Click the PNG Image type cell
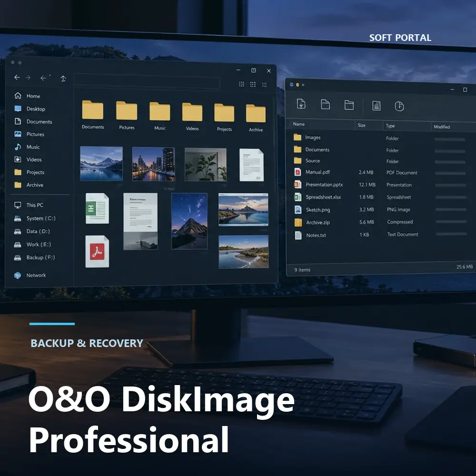Image resolution: width=476 pixels, height=476 pixels. [x=398, y=209]
